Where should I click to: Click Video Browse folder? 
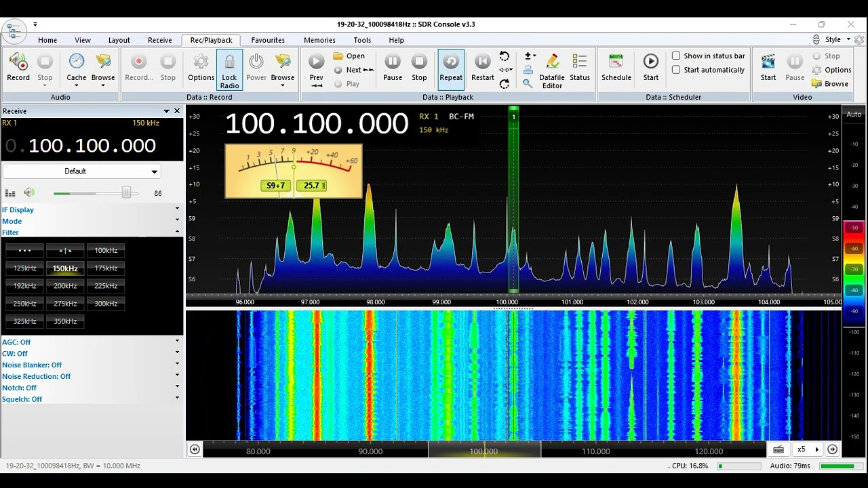[x=830, y=84]
